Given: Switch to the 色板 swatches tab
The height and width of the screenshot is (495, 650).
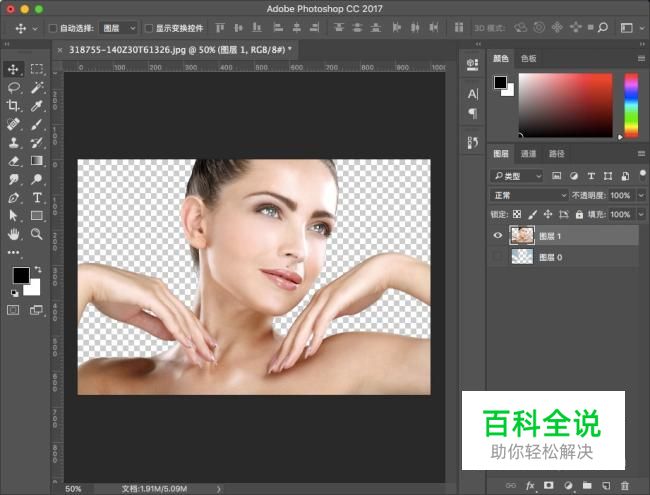Looking at the screenshot, I should tap(529, 58).
